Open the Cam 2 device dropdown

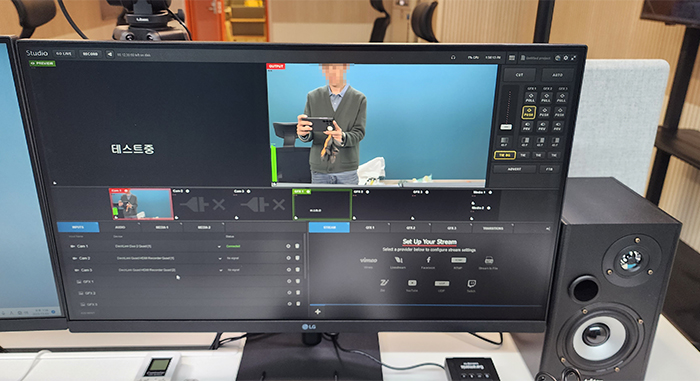(220, 258)
